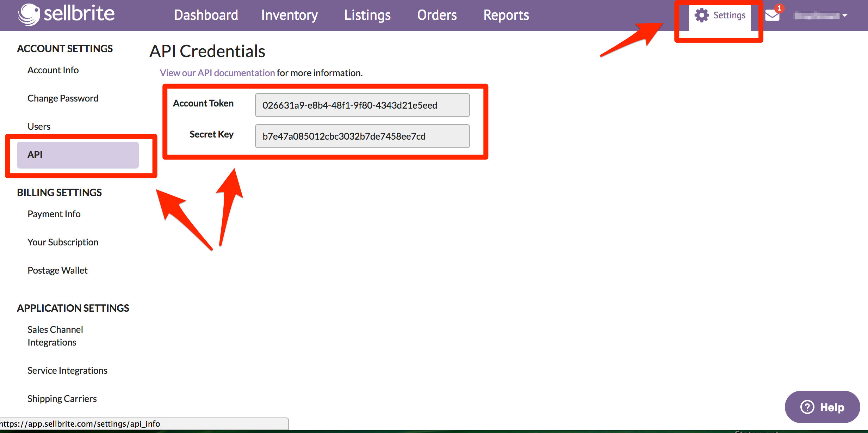Open the Orders menu
868x433 pixels.
[437, 15]
